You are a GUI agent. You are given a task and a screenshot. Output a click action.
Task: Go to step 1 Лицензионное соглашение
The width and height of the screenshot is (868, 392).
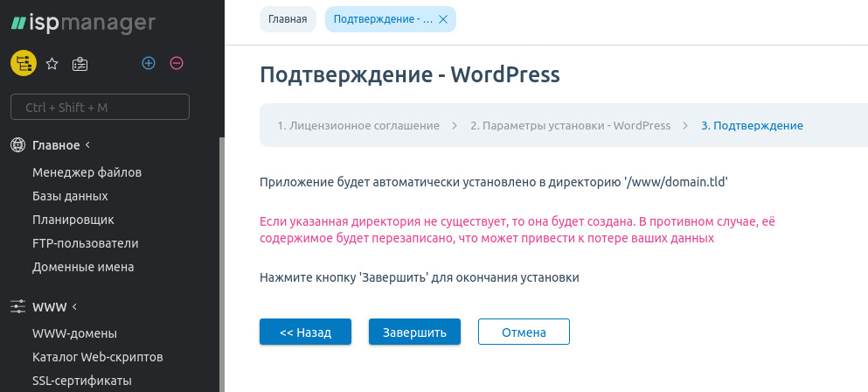click(x=358, y=126)
